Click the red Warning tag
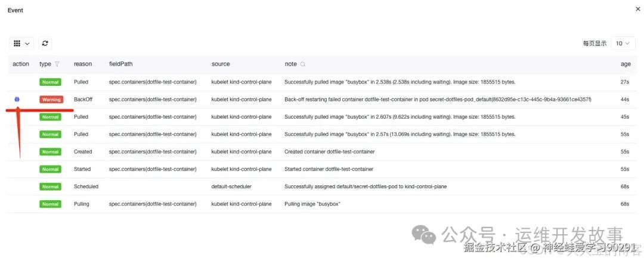This screenshot has height=261, width=644. pos(51,100)
